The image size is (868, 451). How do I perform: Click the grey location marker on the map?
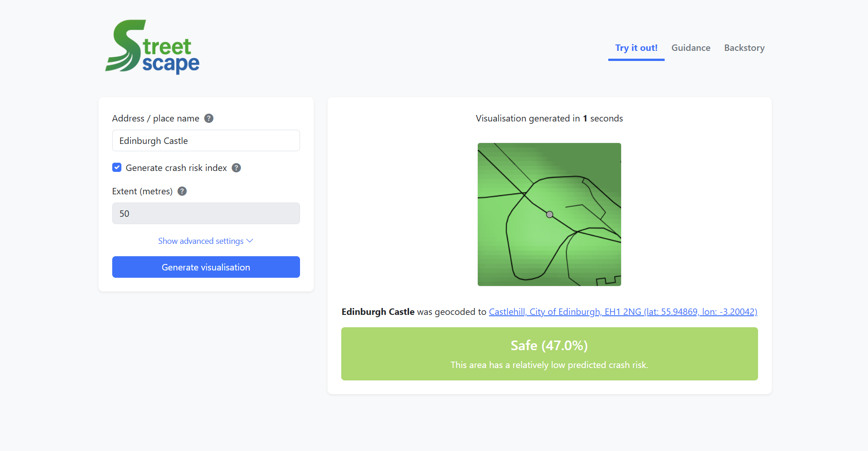coord(550,214)
